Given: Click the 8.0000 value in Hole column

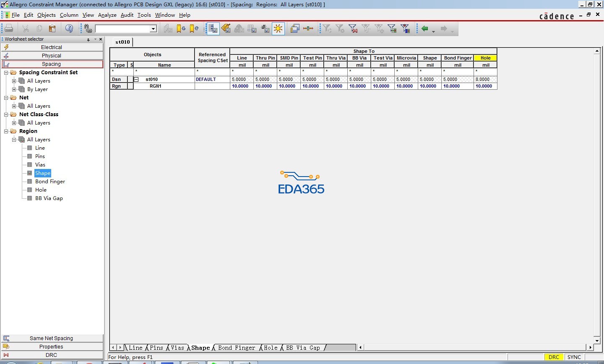Looking at the screenshot, I should (485, 79).
